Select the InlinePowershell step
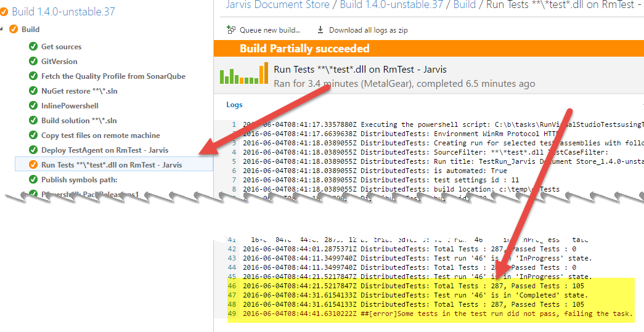Image resolution: width=644 pixels, height=332 pixels. (70, 105)
